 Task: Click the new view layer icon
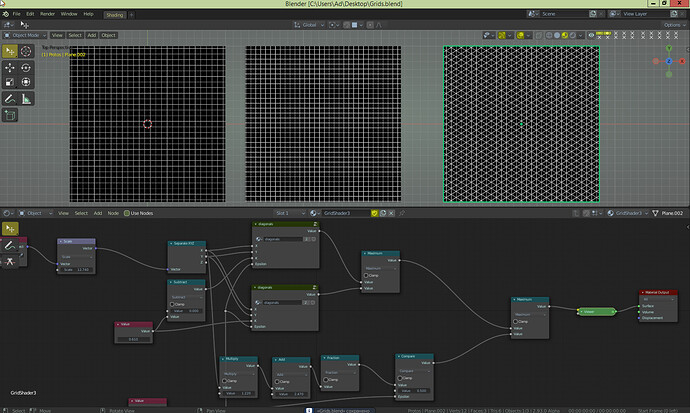(674, 14)
